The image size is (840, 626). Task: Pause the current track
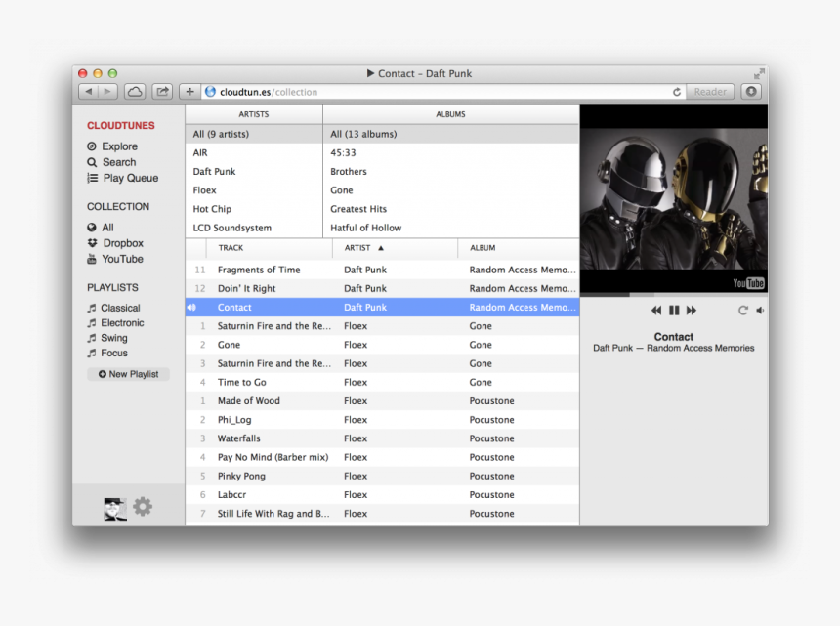675,310
